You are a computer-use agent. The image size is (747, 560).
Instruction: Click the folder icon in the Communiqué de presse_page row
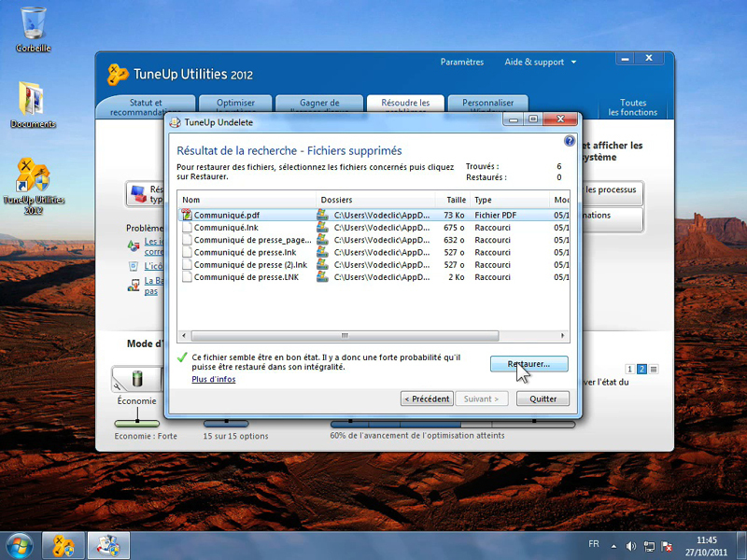pos(322,240)
